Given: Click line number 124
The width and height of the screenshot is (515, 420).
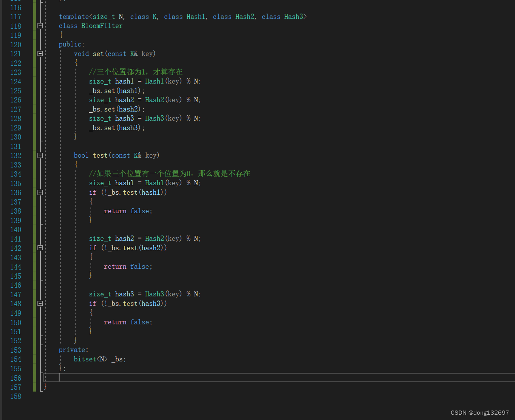Looking at the screenshot, I should click(x=16, y=82).
